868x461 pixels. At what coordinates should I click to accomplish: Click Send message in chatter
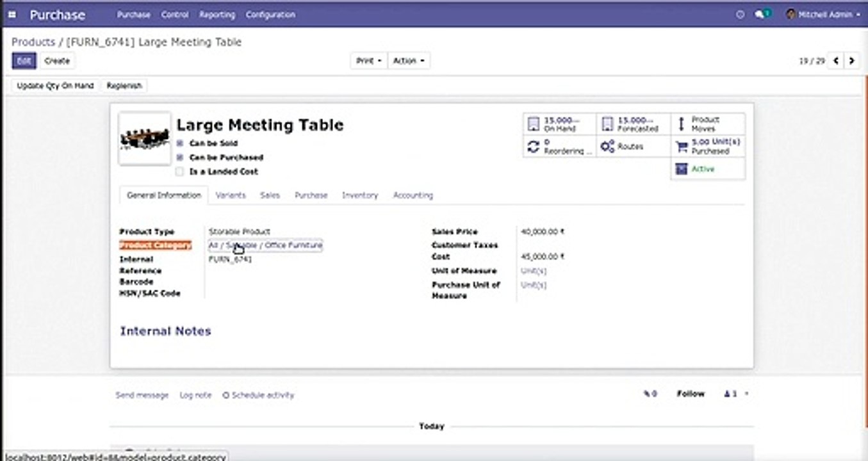142,395
